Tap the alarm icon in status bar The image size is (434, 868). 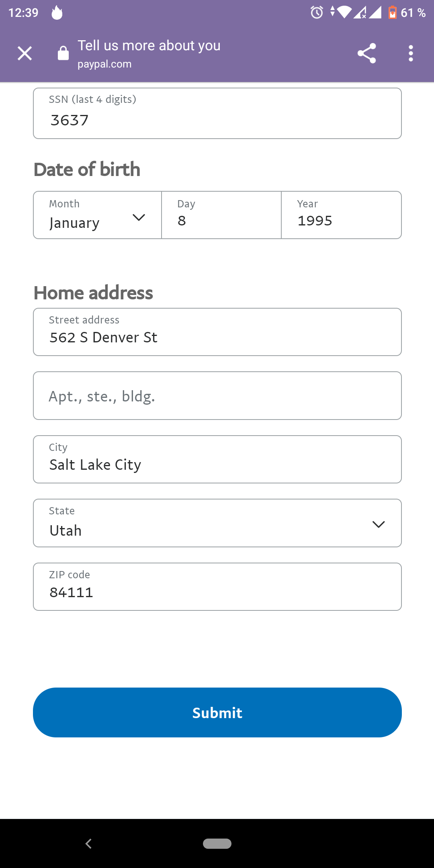pyautogui.click(x=317, y=12)
